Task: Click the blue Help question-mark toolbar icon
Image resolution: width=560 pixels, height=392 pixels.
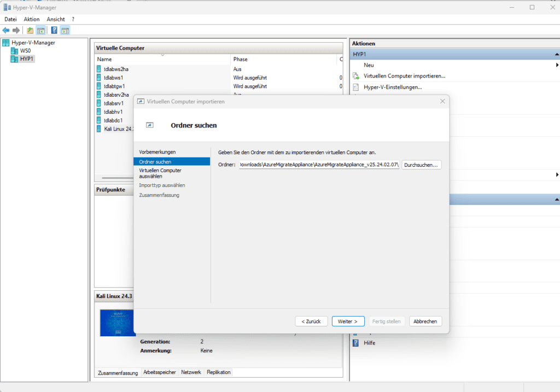Action: 54,31
